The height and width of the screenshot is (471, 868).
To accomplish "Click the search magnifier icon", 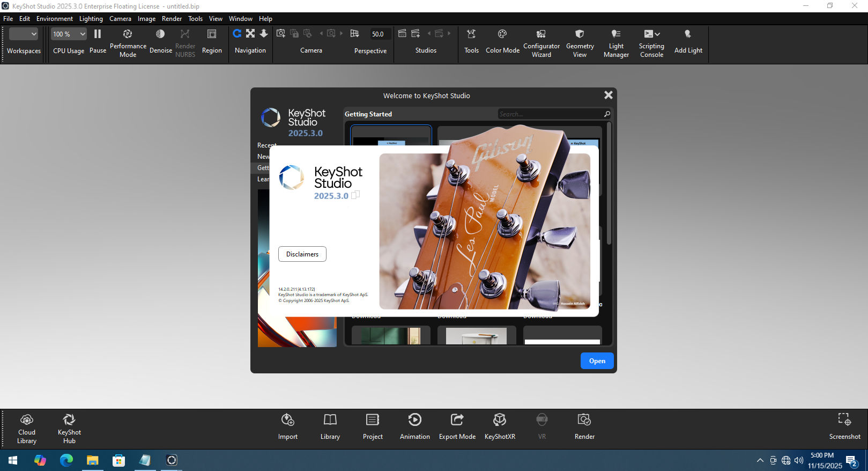I will 607,114.
